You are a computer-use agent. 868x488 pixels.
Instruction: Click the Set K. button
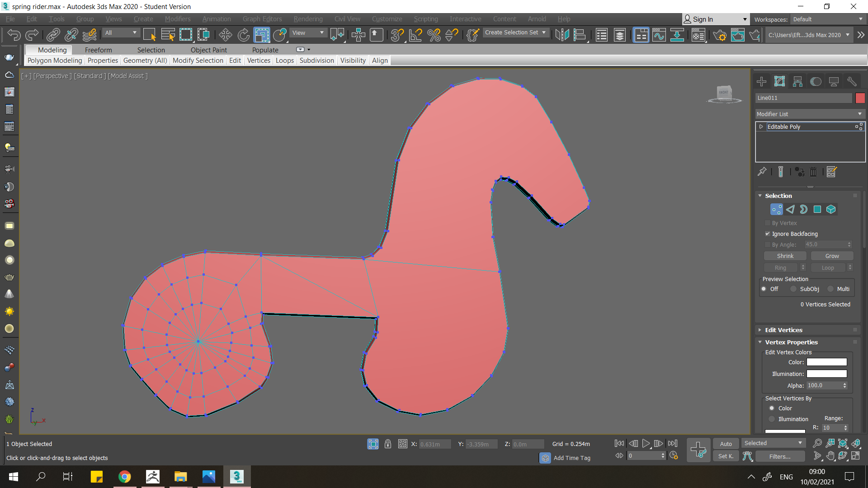(726, 456)
